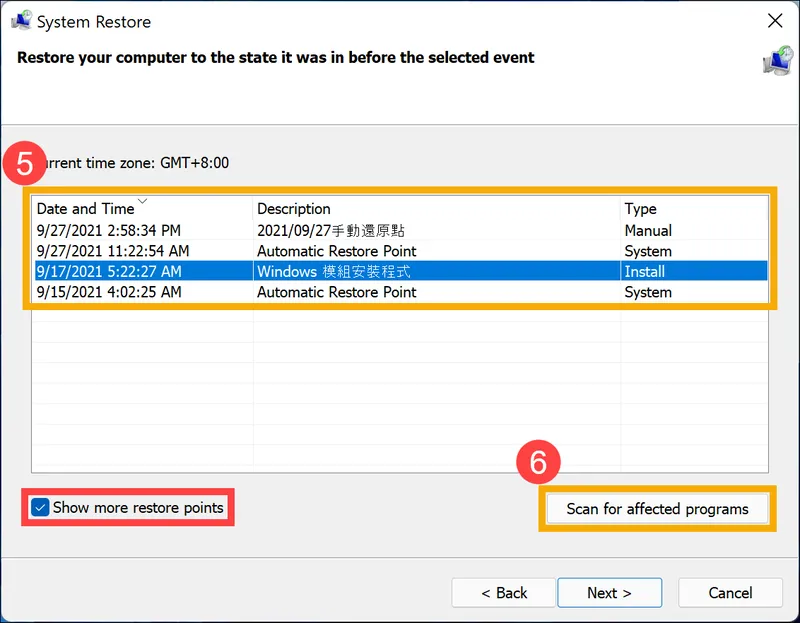Select the 9/27/2021 11:22:54 AM restore point

[113, 251]
